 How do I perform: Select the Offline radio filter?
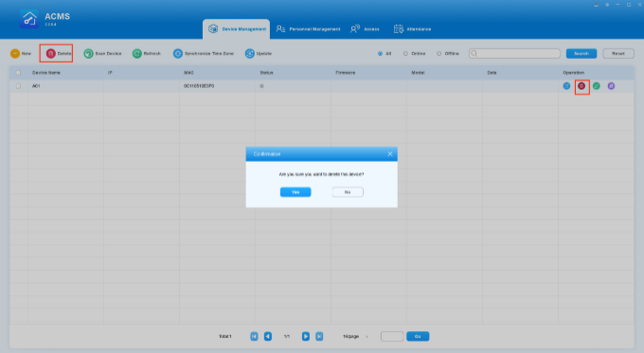click(x=438, y=54)
